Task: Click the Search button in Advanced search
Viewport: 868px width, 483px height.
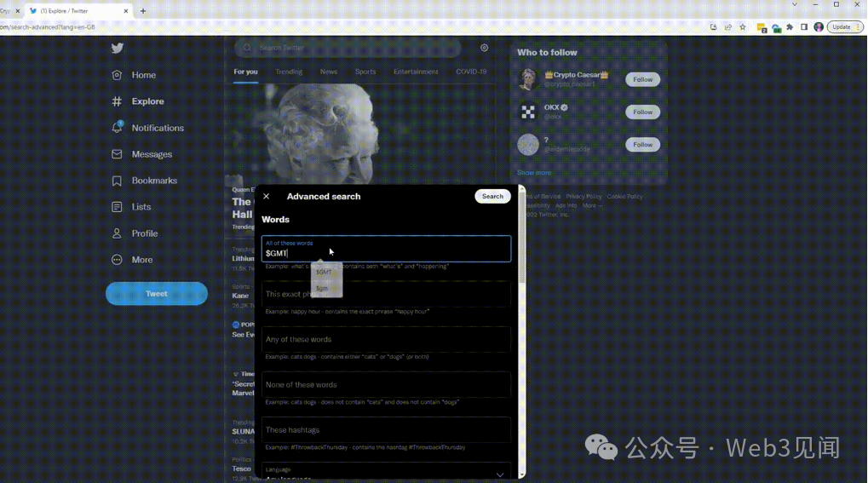Action: point(492,196)
